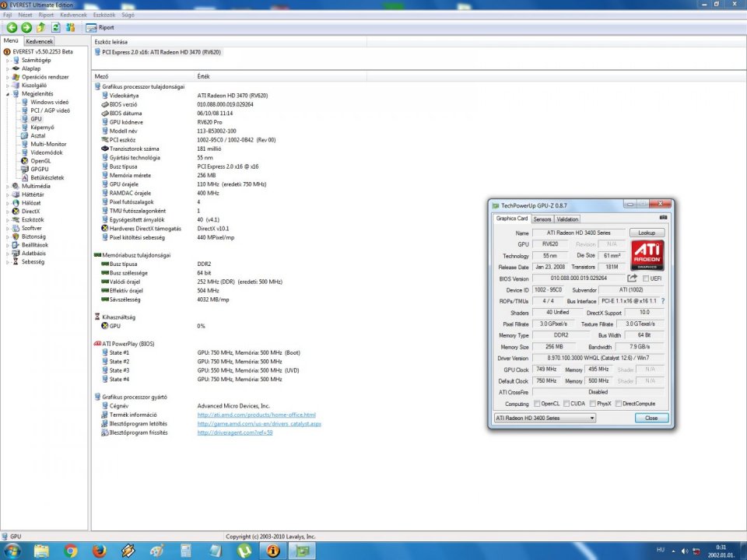Click the volume icon in system tray
The image size is (747, 560).
point(685,551)
